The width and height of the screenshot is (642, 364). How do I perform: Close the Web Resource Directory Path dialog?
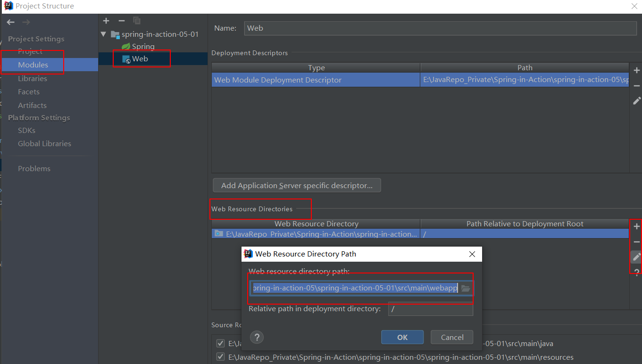click(x=472, y=254)
